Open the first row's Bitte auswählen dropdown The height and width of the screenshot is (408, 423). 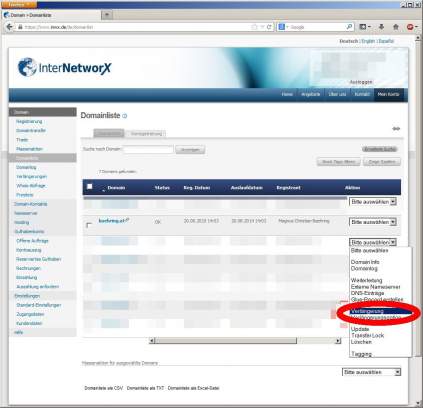[x=373, y=202]
